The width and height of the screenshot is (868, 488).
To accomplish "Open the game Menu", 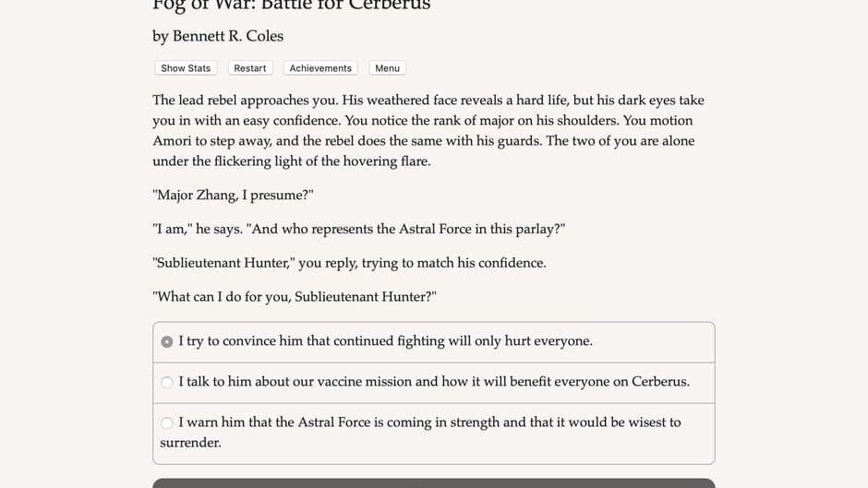I will tap(387, 68).
